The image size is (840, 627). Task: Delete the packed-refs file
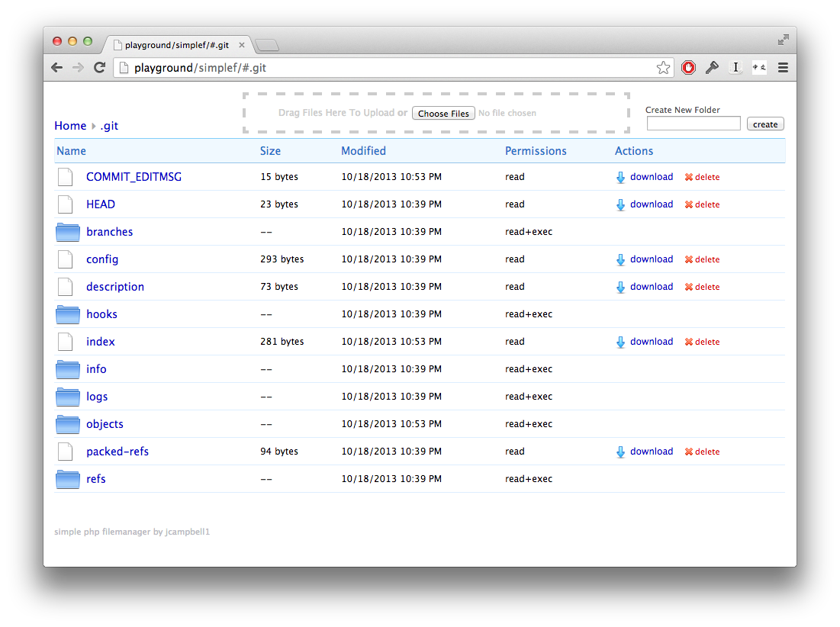pos(703,452)
